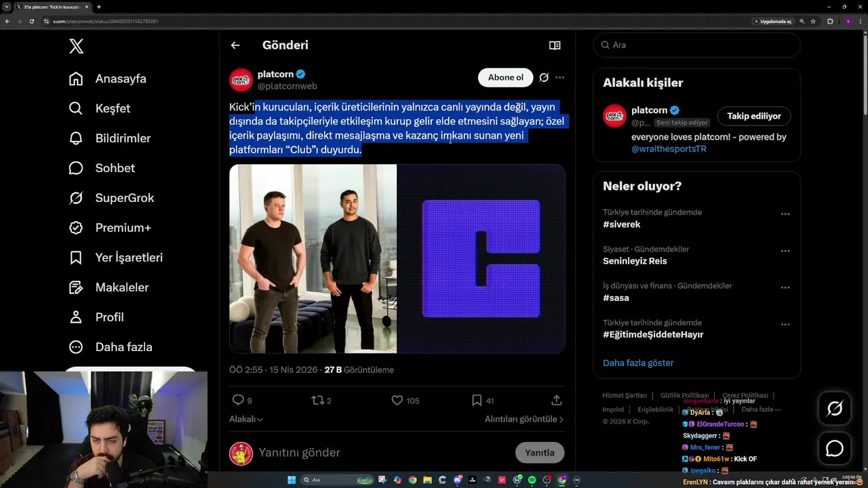
Task: Click Grok icon next to Abone ol
Action: pos(544,77)
